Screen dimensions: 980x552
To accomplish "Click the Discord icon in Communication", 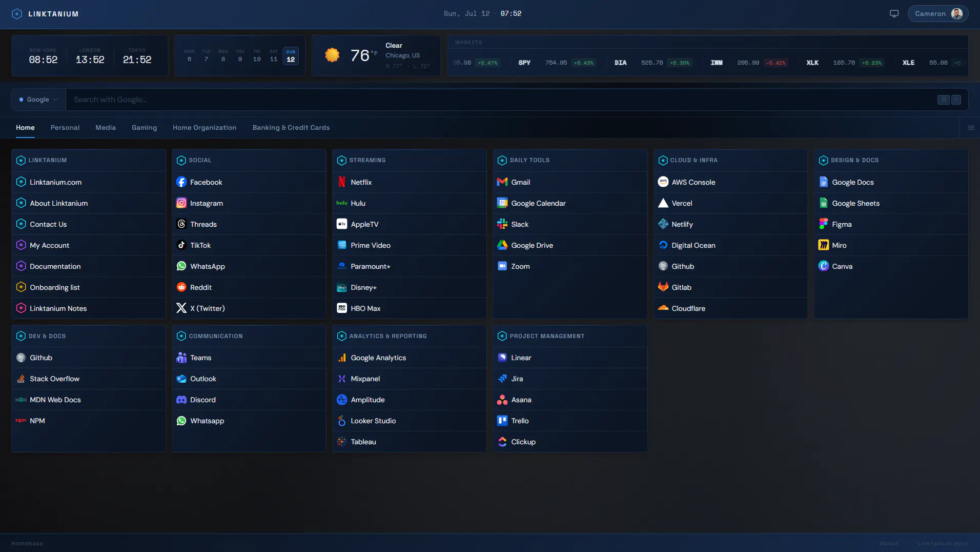I will [181, 400].
